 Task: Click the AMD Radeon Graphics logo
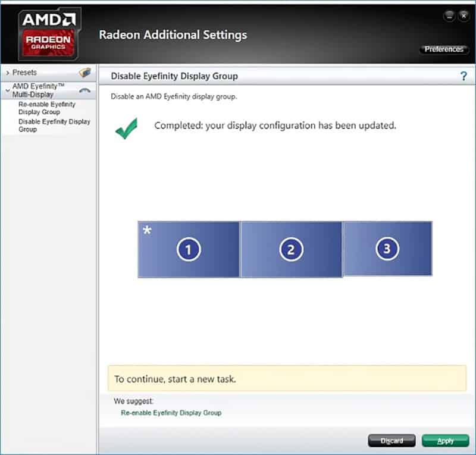coord(49,34)
